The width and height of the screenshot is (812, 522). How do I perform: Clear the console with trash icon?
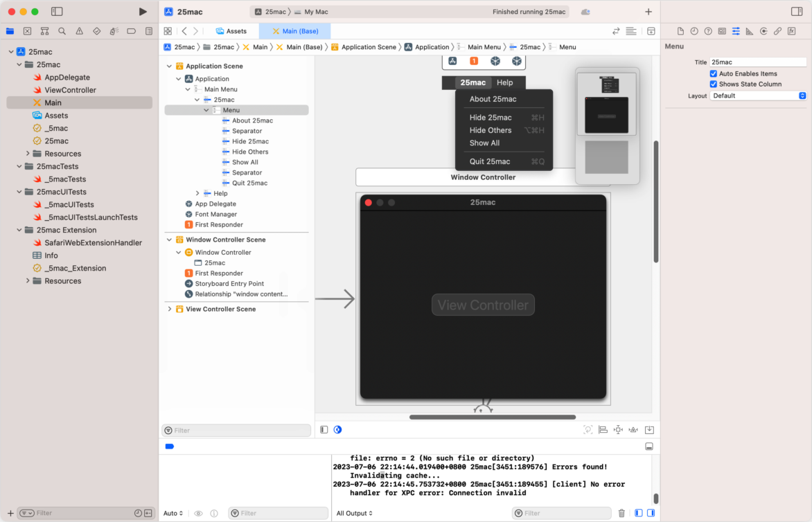[621, 513]
